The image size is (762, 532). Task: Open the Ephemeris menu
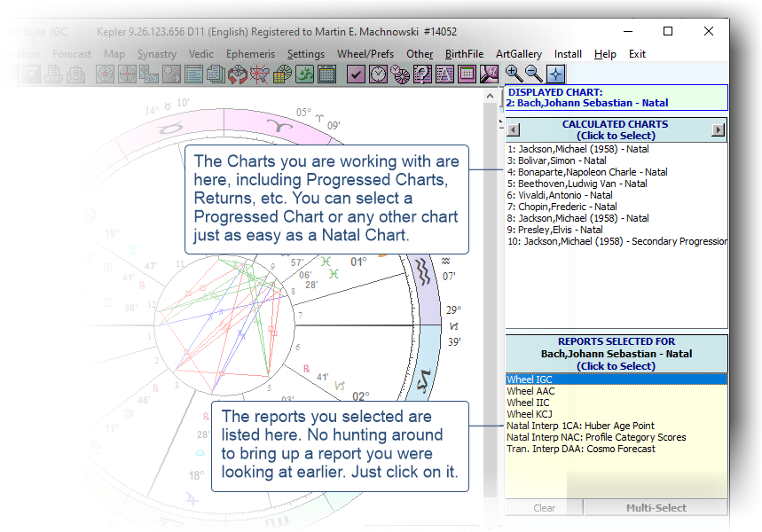(250, 54)
